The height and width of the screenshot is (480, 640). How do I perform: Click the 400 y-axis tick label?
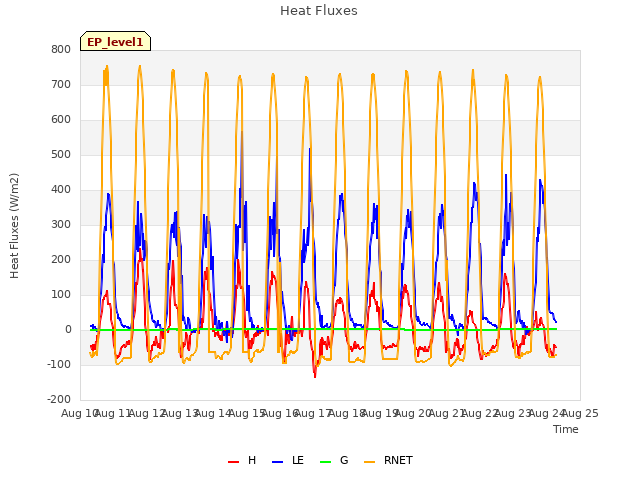[61, 189]
